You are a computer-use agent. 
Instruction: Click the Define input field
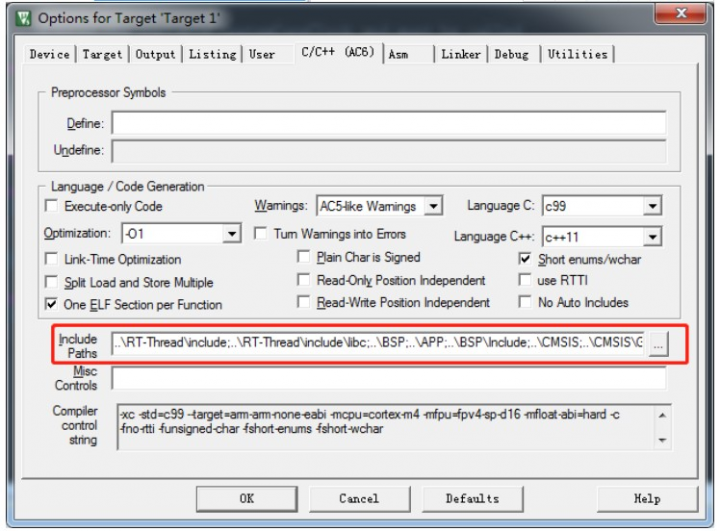[388, 124]
